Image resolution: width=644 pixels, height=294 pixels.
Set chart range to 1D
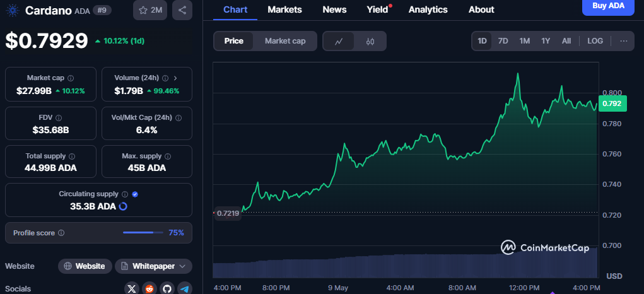(x=482, y=41)
